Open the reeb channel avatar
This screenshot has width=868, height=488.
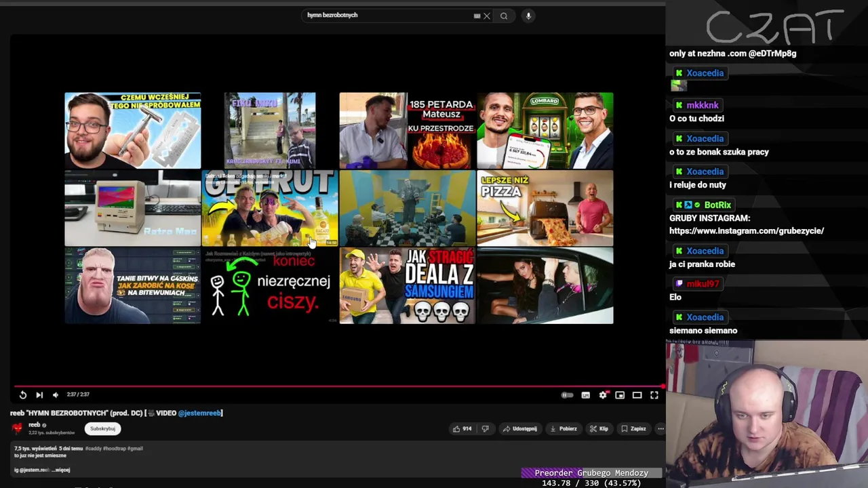[x=17, y=428]
